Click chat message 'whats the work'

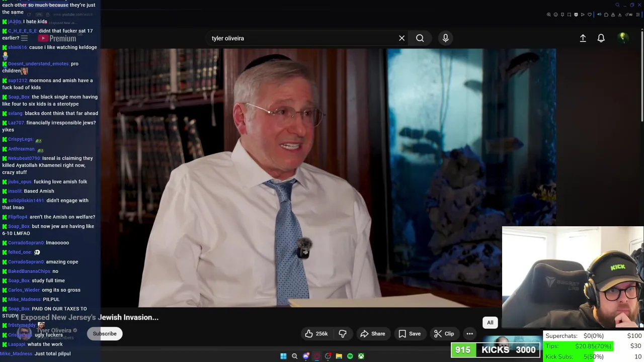(45, 344)
